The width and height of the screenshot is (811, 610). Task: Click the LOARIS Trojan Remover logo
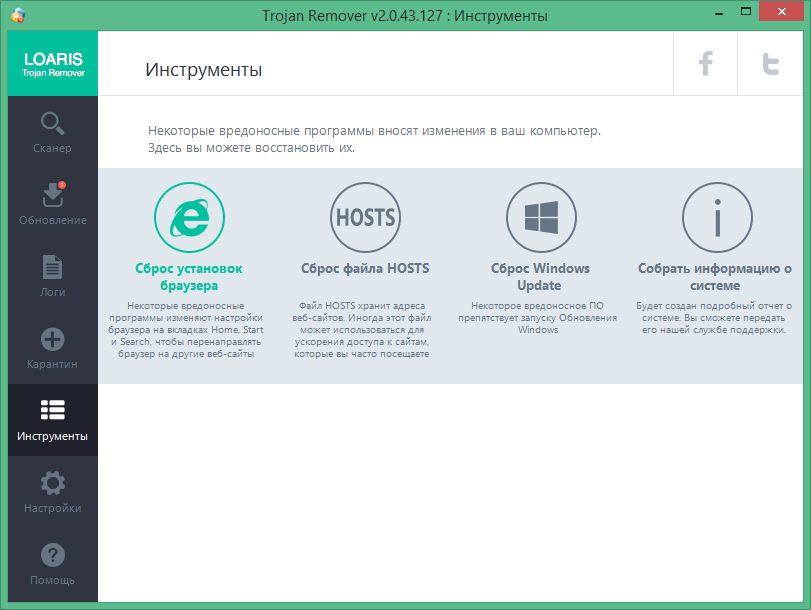point(53,64)
